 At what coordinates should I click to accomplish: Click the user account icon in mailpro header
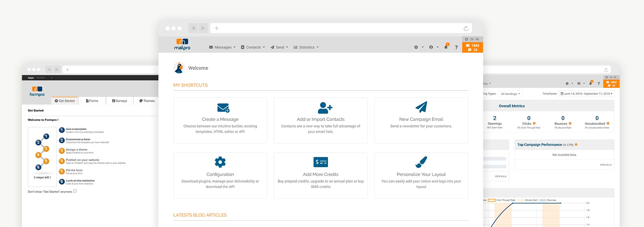click(431, 47)
